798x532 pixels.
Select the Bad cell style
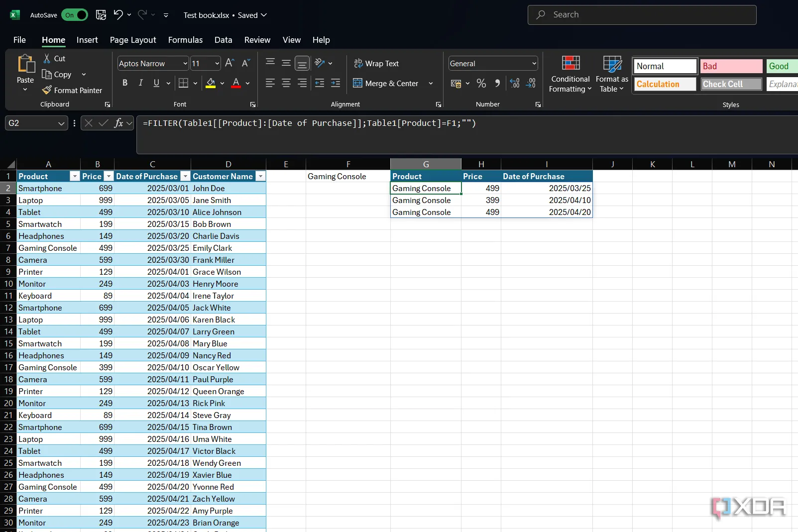731,66
